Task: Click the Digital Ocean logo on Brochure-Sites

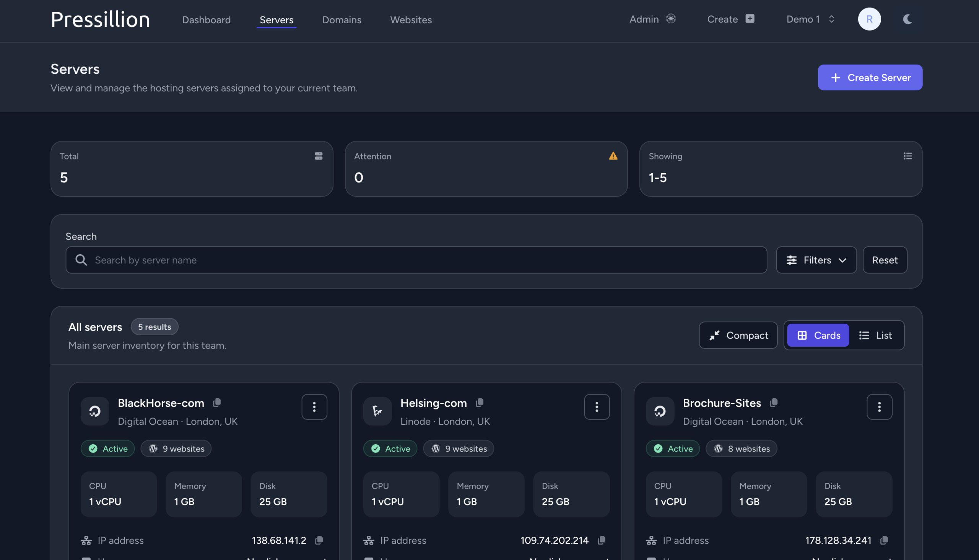Action: pyautogui.click(x=660, y=411)
